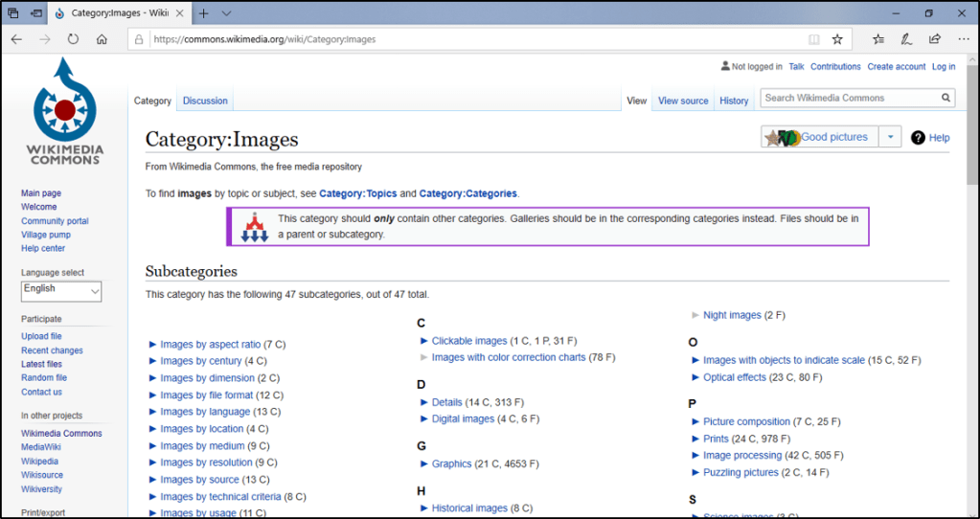Go to browser home page icon
Viewport: 980px width, 519px height.
pyautogui.click(x=102, y=39)
